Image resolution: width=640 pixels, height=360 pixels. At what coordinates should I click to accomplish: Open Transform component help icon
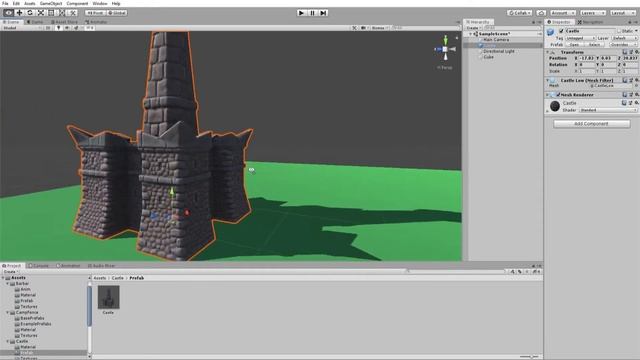624,52
